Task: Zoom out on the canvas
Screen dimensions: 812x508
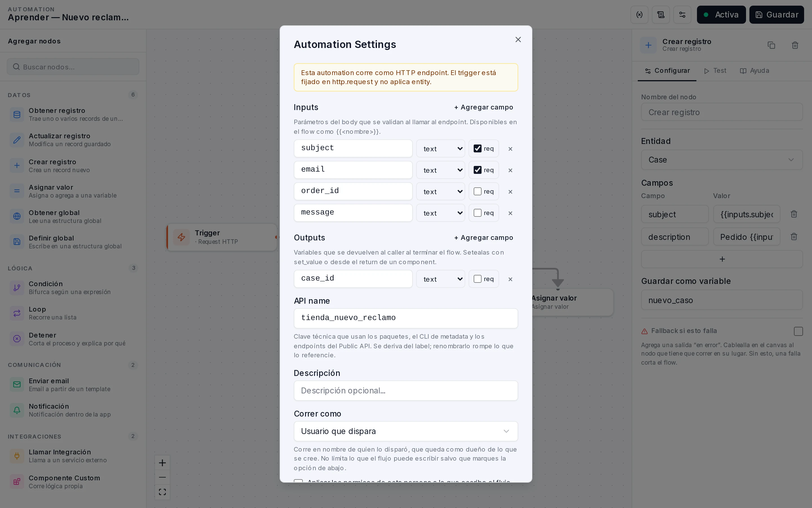Action: (x=162, y=478)
